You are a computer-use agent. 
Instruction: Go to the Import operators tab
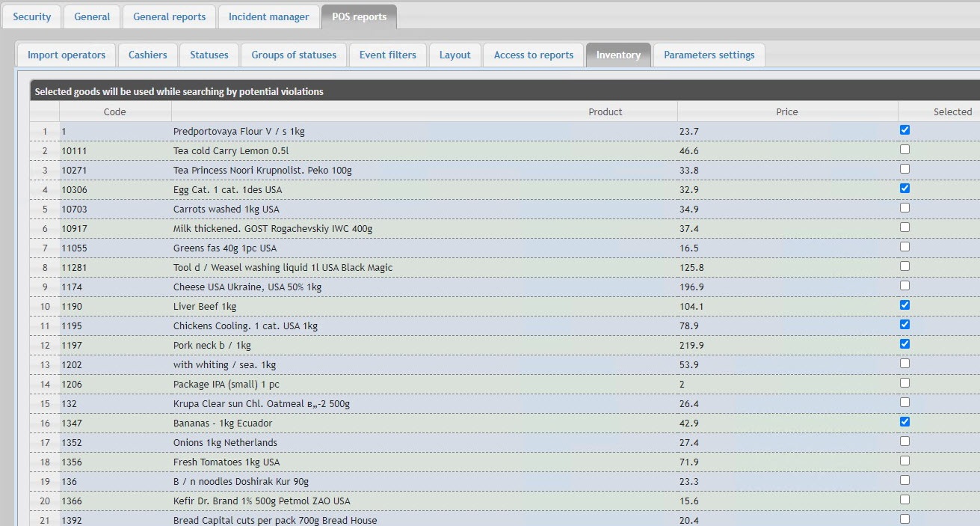67,55
